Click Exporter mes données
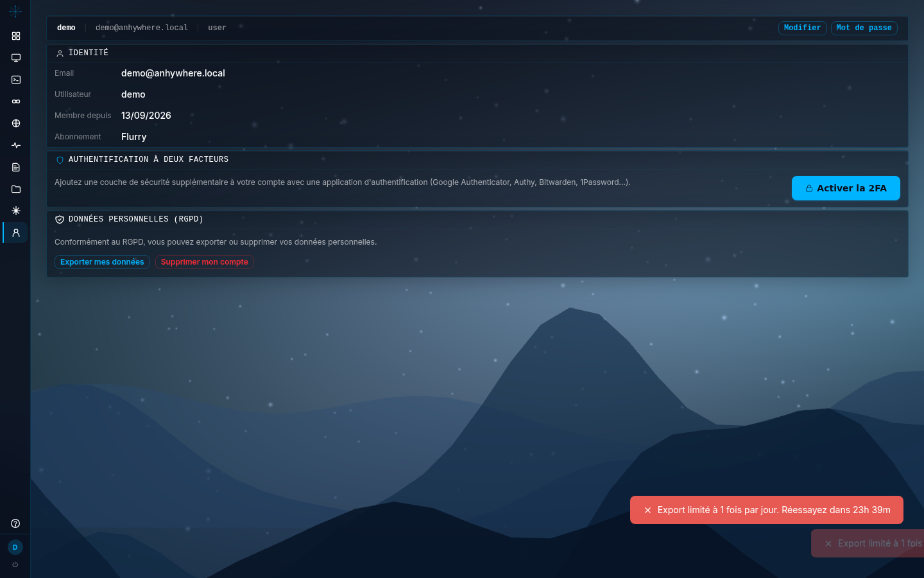Viewport: 924px width, 578px height. click(x=102, y=262)
